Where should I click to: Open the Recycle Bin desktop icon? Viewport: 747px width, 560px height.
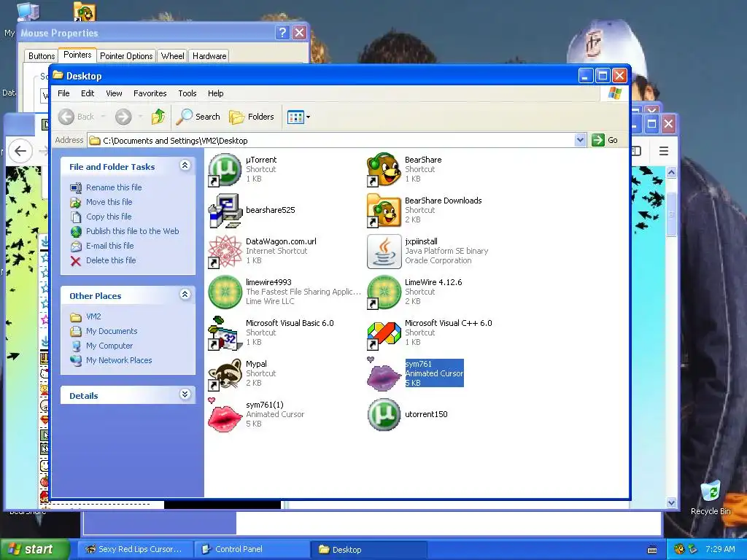(x=711, y=497)
